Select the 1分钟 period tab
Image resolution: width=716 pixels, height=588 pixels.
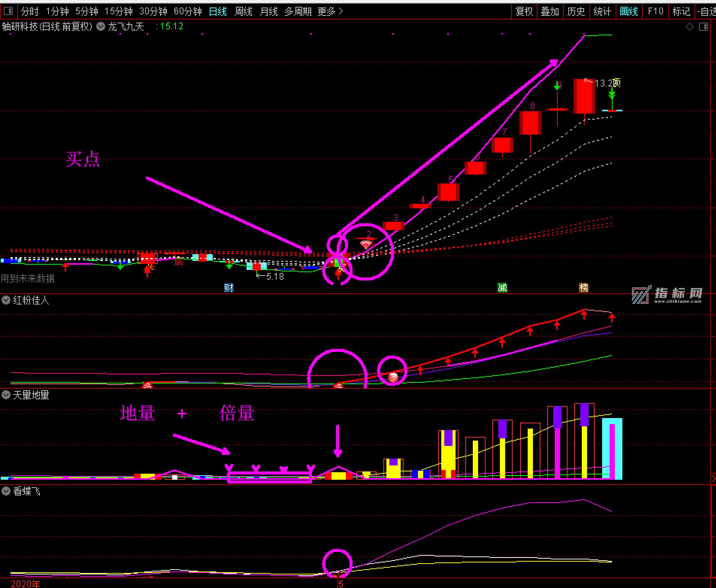tap(58, 12)
